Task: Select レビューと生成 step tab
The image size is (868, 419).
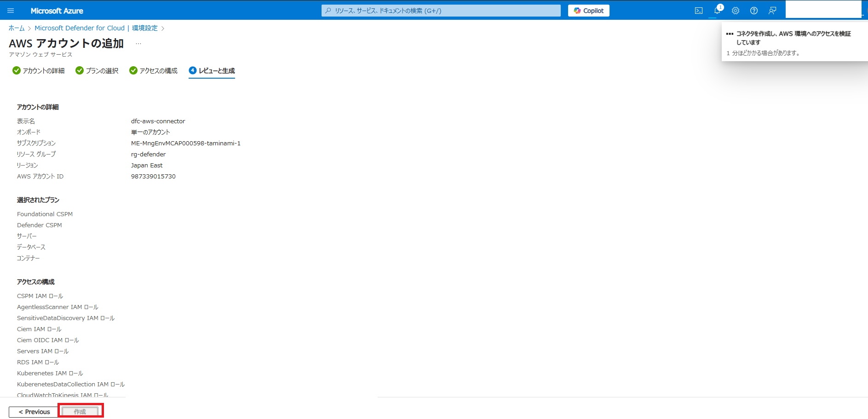Action: [212, 70]
